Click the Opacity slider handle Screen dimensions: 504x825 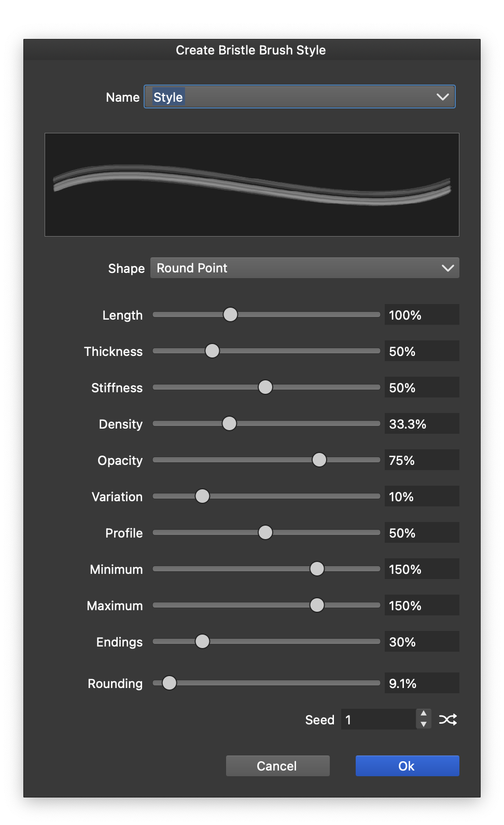click(319, 460)
